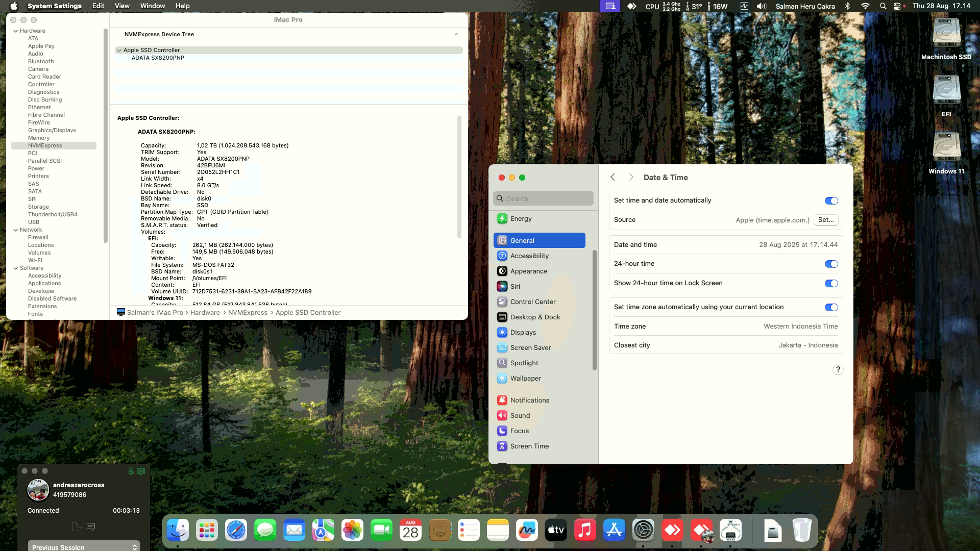Open the Edit menu in menu bar

click(x=98, y=6)
